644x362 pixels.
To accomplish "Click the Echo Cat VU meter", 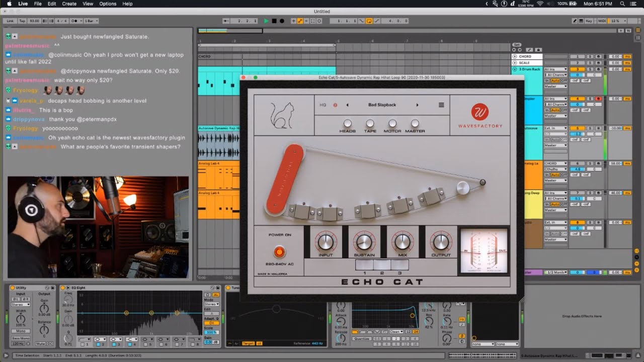I will tap(484, 251).
